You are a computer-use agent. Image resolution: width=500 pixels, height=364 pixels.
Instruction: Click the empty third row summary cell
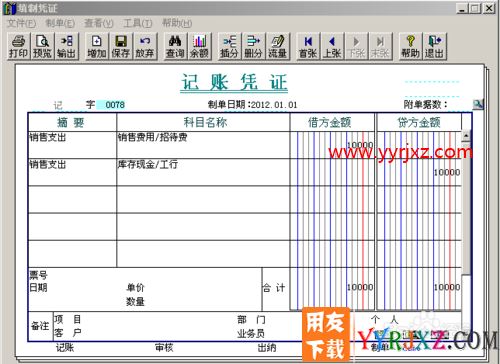(72, 199)
